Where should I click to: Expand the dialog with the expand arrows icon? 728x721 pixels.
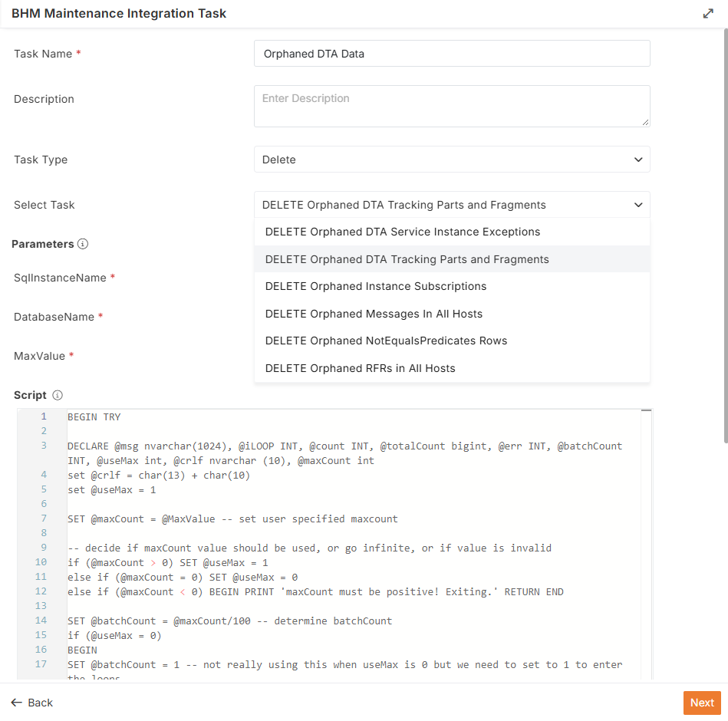click(707, 14)
